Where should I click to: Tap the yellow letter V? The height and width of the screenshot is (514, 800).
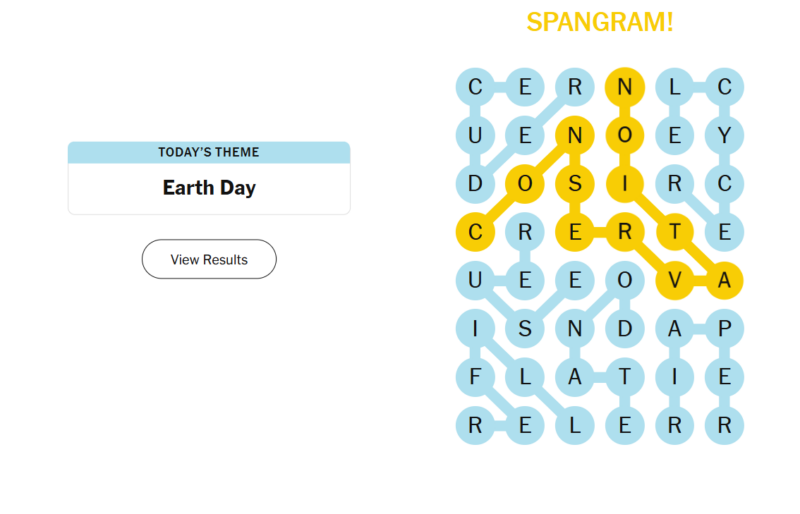675,282
